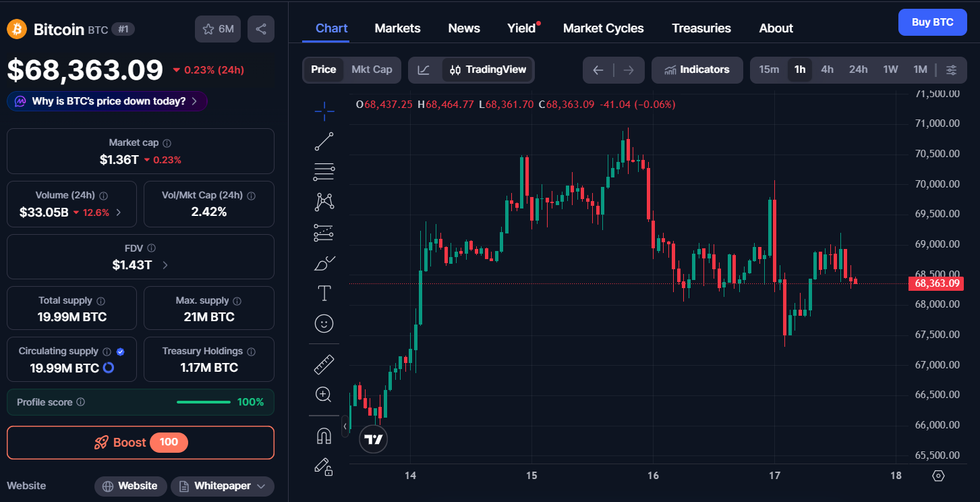Toggle lock all drawing tools
This screenshot has height=502, width=980.
(324, 466)
